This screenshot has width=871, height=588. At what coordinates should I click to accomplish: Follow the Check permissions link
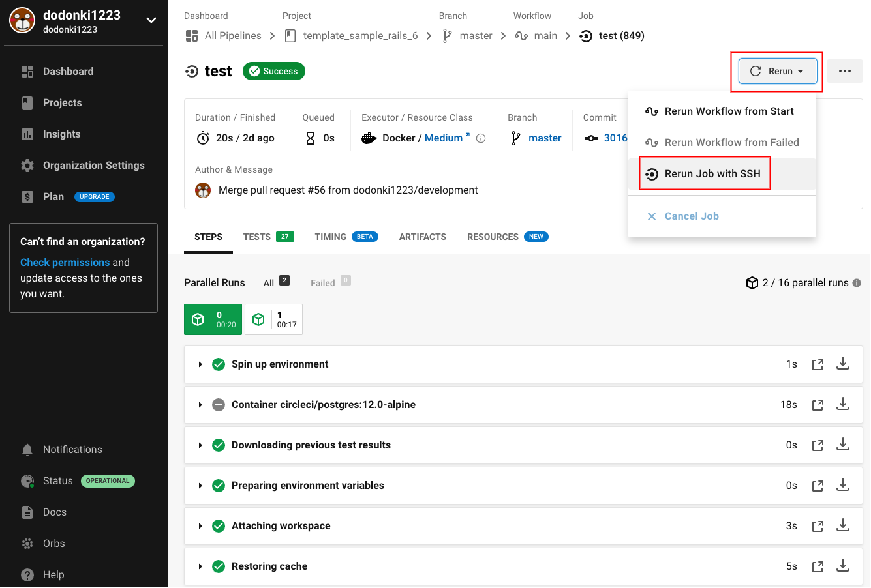click(x=65, y=263)
